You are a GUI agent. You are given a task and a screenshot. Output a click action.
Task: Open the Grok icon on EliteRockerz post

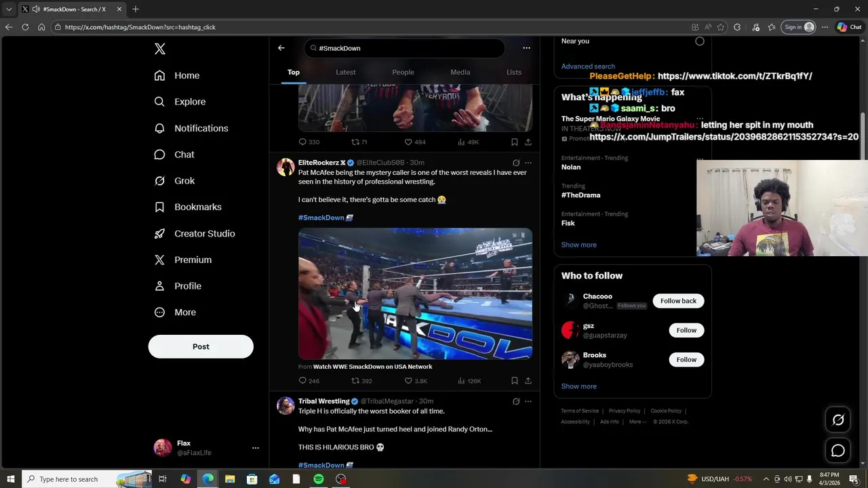tap(516, 163)
